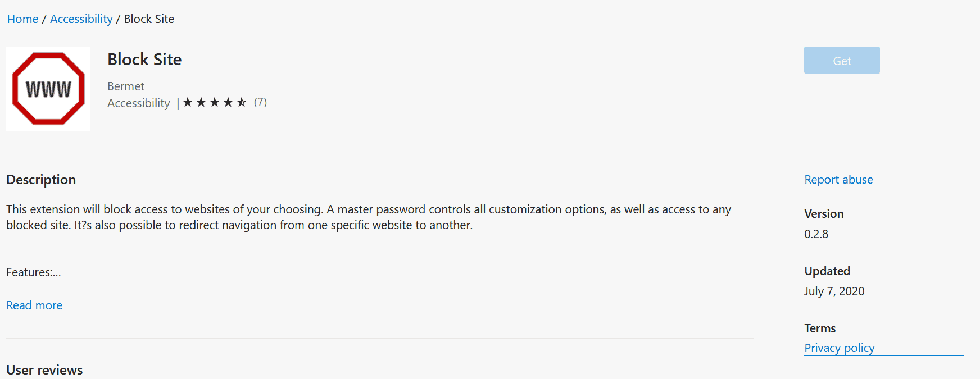This screenshot has width=980, height=379.
Task: Click the third star in the rating
Action: coord(215,102)
